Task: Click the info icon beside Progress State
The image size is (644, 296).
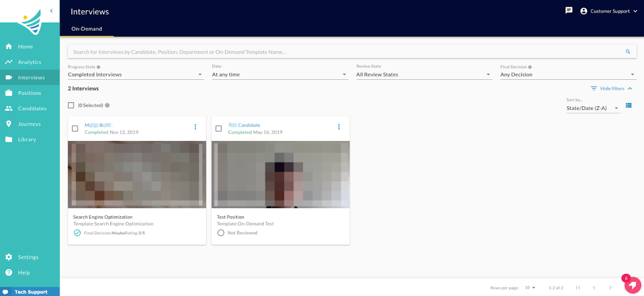Action: tap(99, 67)
